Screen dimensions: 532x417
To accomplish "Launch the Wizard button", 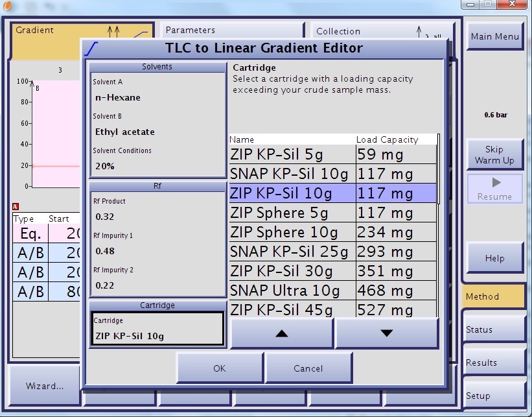I will coord(45,386).
